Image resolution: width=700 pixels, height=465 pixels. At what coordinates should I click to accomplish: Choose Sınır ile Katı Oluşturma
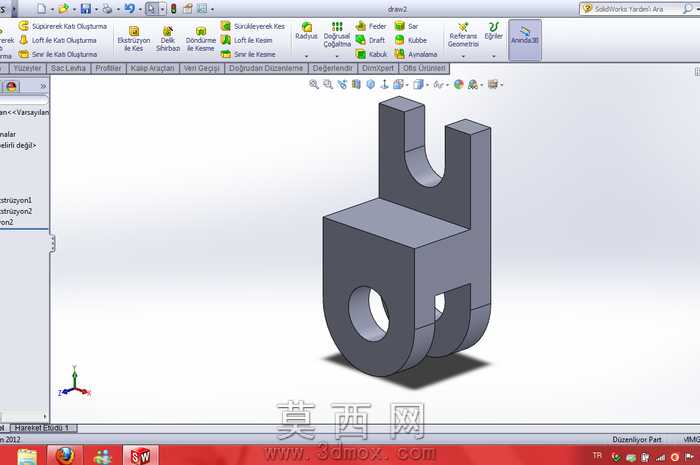coord(58,54)
